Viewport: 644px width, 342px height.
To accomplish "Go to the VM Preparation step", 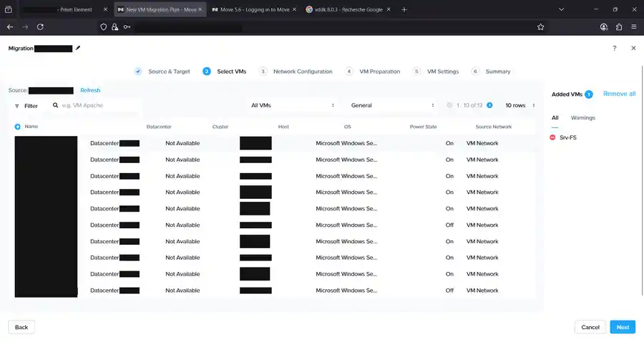I will 373,72.
